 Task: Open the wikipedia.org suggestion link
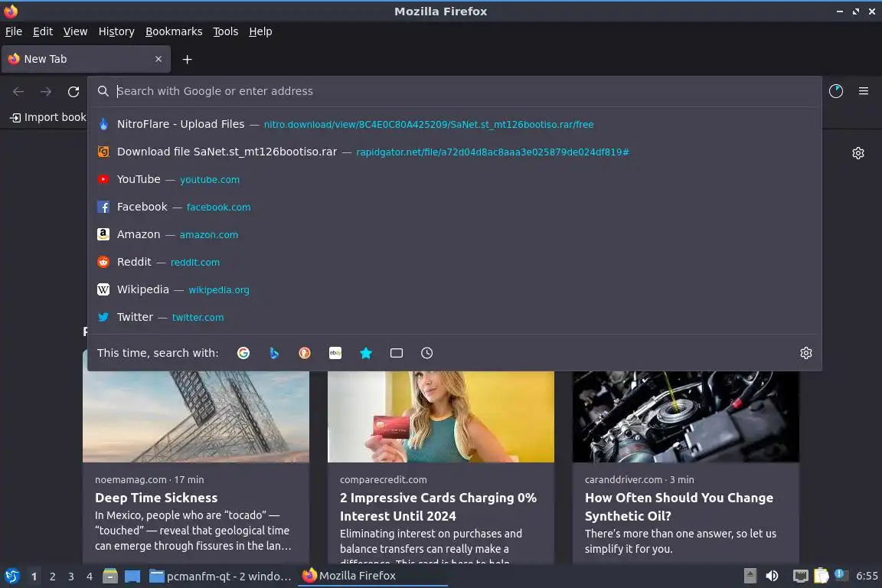pos(219,289)
